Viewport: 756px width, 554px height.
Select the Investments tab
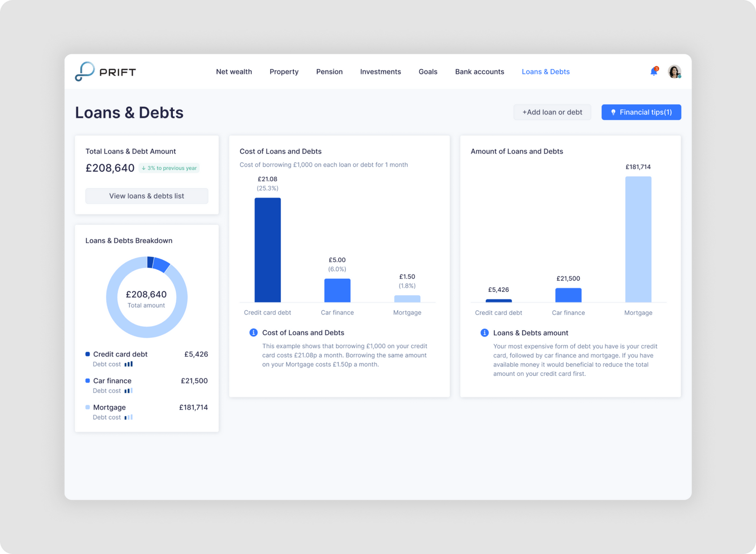pyautogui.click(x=380, y=71)
